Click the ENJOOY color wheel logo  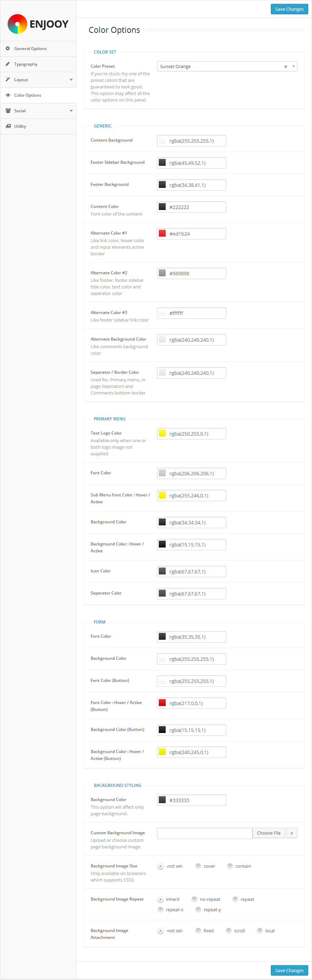pyautogui.click(x=17, y=24)
